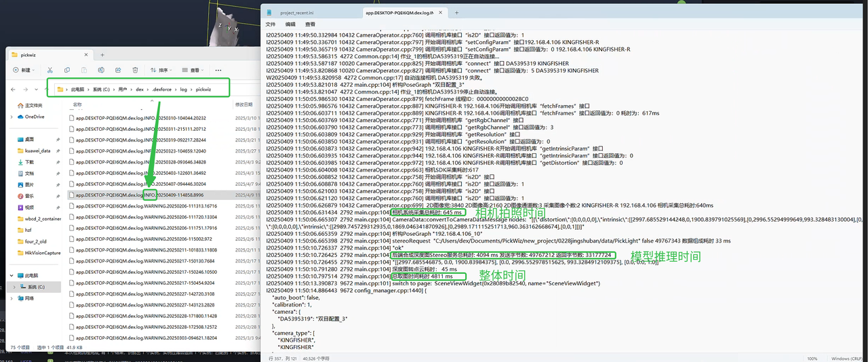The image size is (868, 362).
Task: Open the 文件 (File) menu in Notepad
Action: point(270,24)
